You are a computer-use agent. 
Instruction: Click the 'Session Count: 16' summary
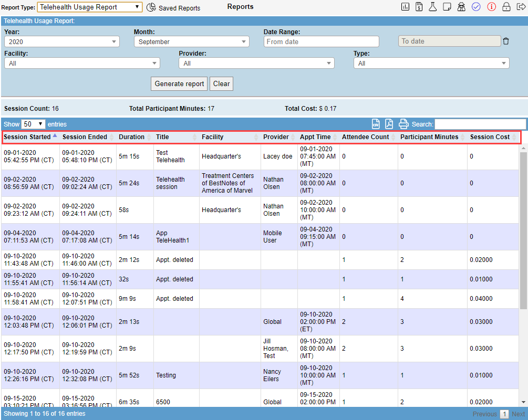pyautogui.click(x=32, y=109)
